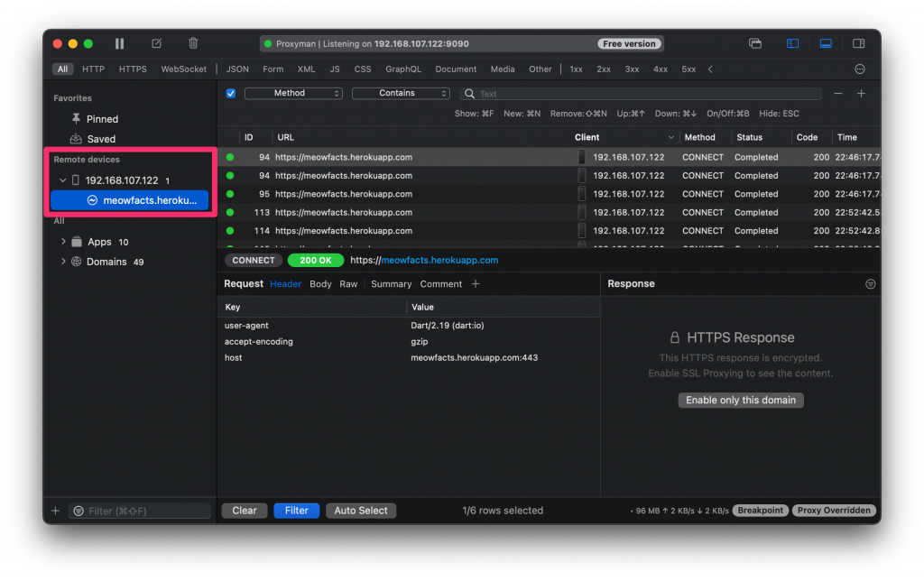The width and height of the screenshot is (924, 581).
Task: Click the host value meowfacts.herokuapp.com:443
Action: [x=475, y=357]
